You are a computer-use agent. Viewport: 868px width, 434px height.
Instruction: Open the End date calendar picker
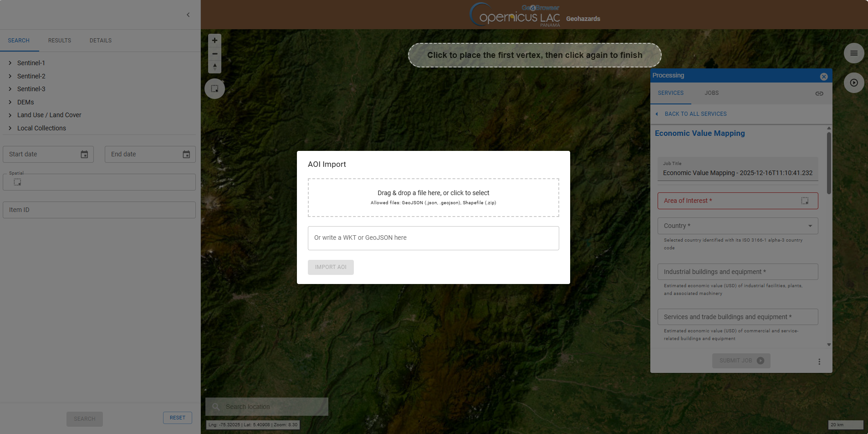pos(186,155)
